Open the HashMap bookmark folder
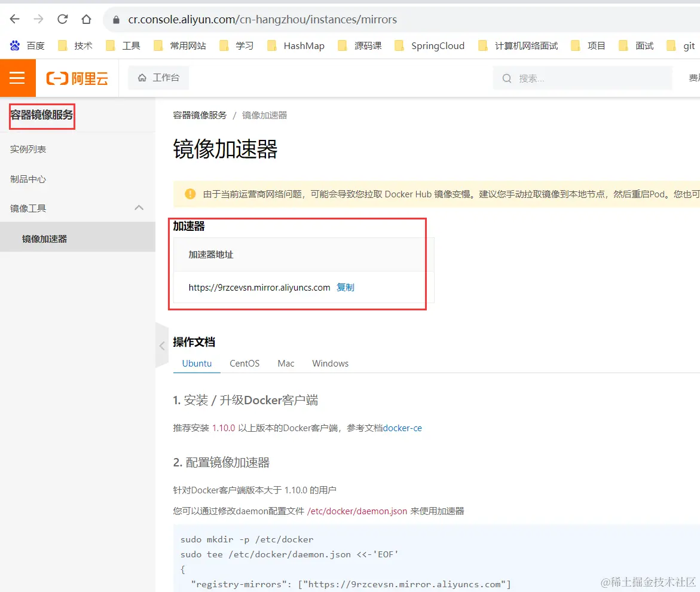 296,45
